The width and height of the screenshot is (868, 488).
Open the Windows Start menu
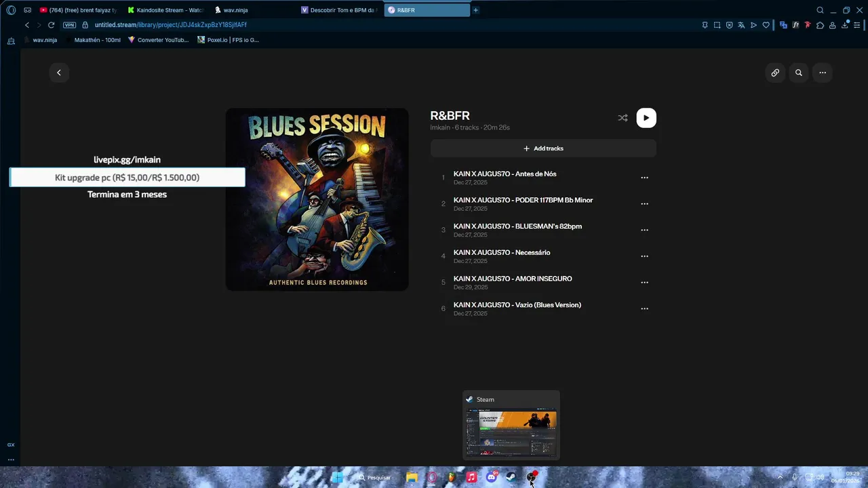click(336, 477)
